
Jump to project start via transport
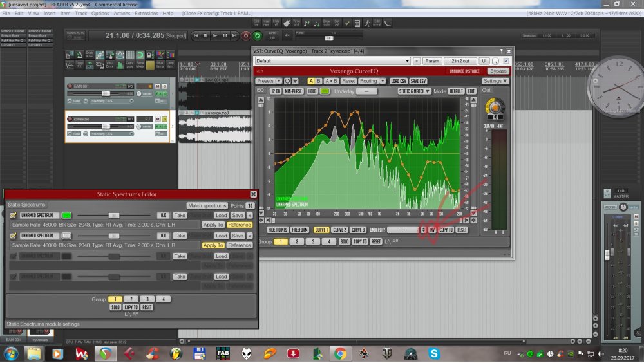196,36
